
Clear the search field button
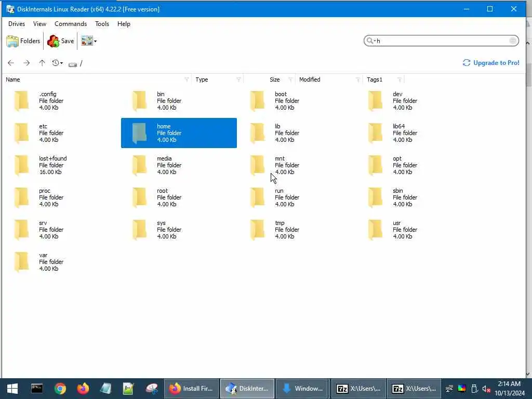513,41
